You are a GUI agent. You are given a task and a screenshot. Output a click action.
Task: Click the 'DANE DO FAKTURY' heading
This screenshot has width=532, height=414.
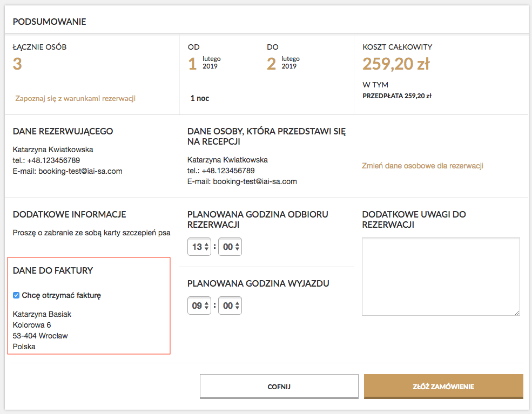pos(53,270)
